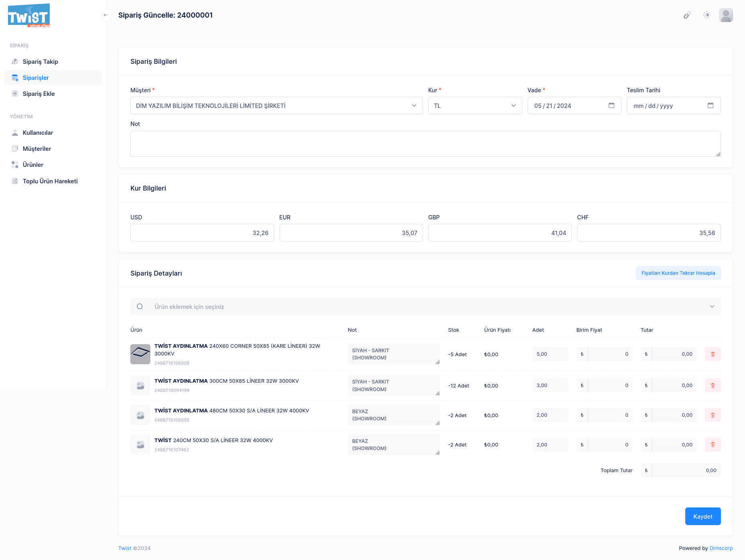The height and width of the screenshot is (560, 745).
Task: Delete the 300CM 50X85 LİNEER row
Action: tap(712, 386)
